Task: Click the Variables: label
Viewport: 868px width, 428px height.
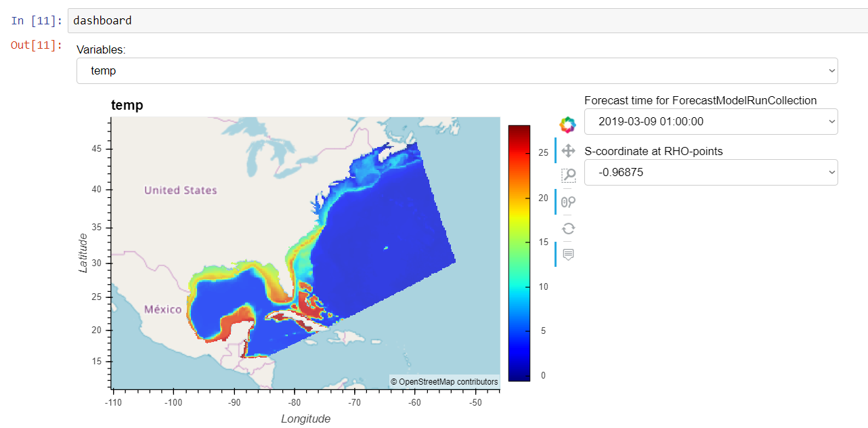Action: coord(101,49)
